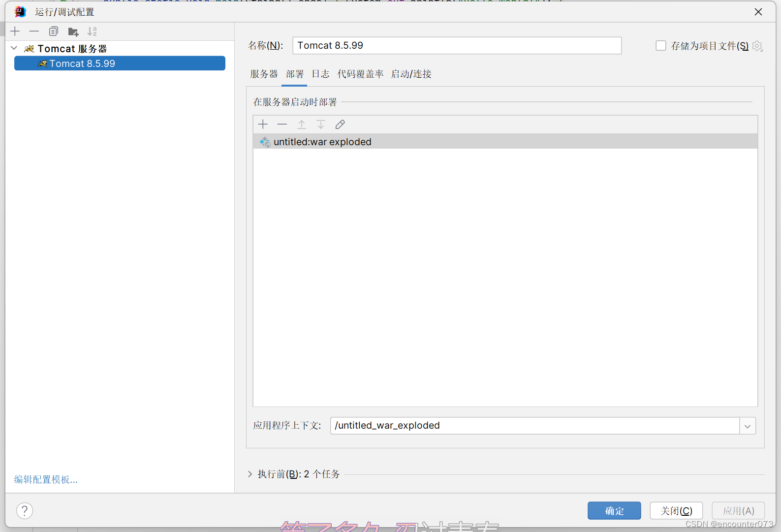Select the Tomcat 8.5.99 configuration item

[120, 63]
